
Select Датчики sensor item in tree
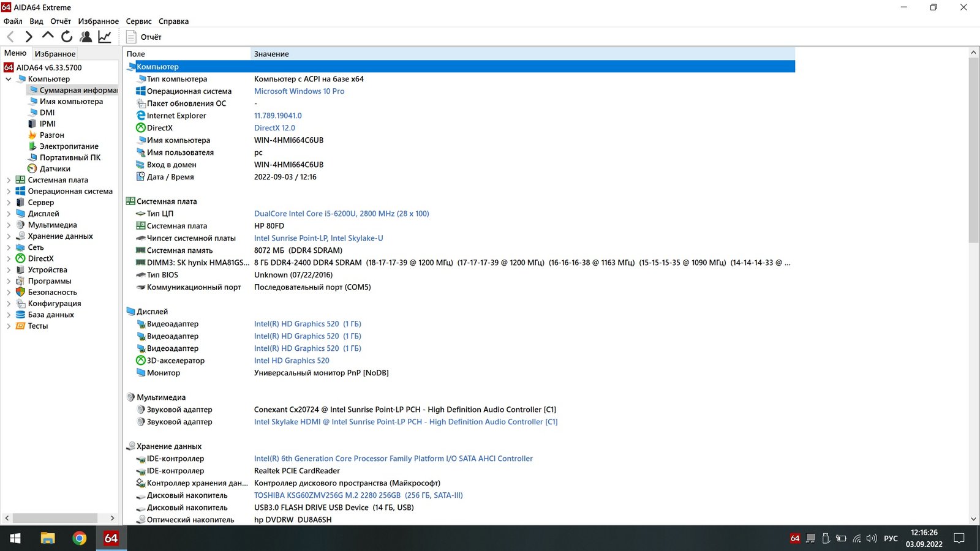click(55, 169)
